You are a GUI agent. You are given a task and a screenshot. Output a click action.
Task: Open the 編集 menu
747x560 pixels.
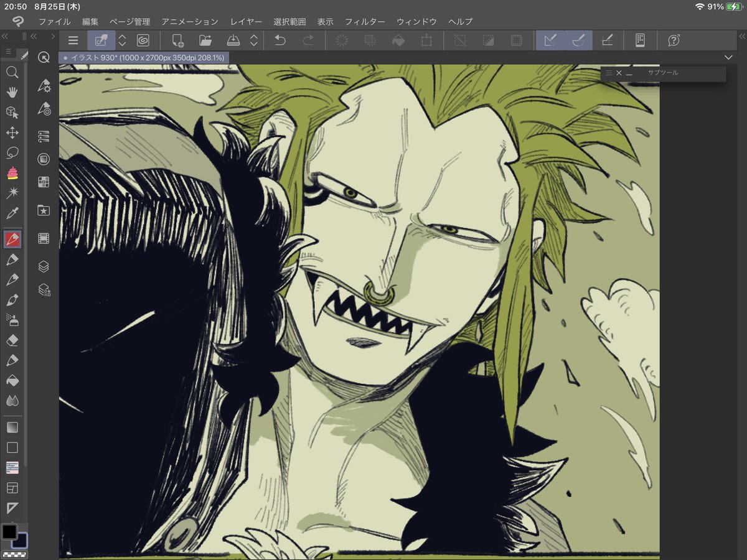click(90, 21)
